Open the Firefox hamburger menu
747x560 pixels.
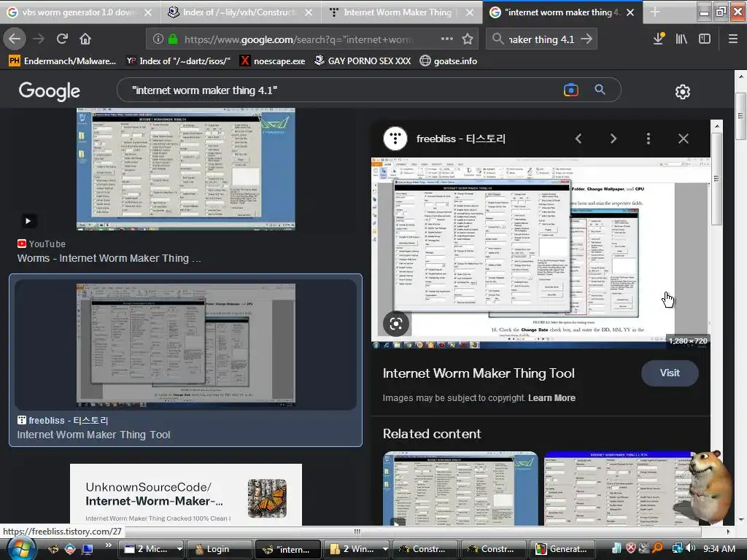(733, 39)
